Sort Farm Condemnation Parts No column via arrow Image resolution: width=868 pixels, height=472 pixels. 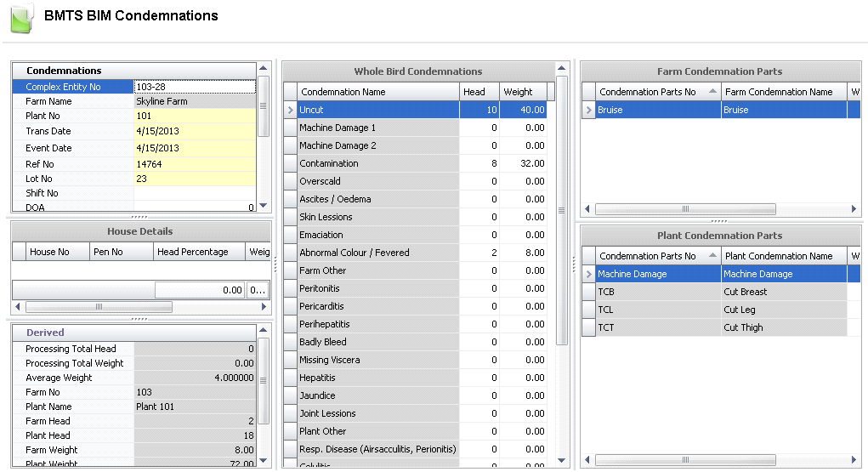tap(712, 90)
